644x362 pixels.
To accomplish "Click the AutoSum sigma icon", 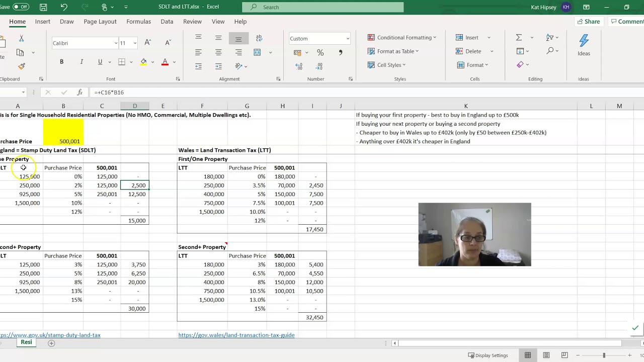I will 519,38.
